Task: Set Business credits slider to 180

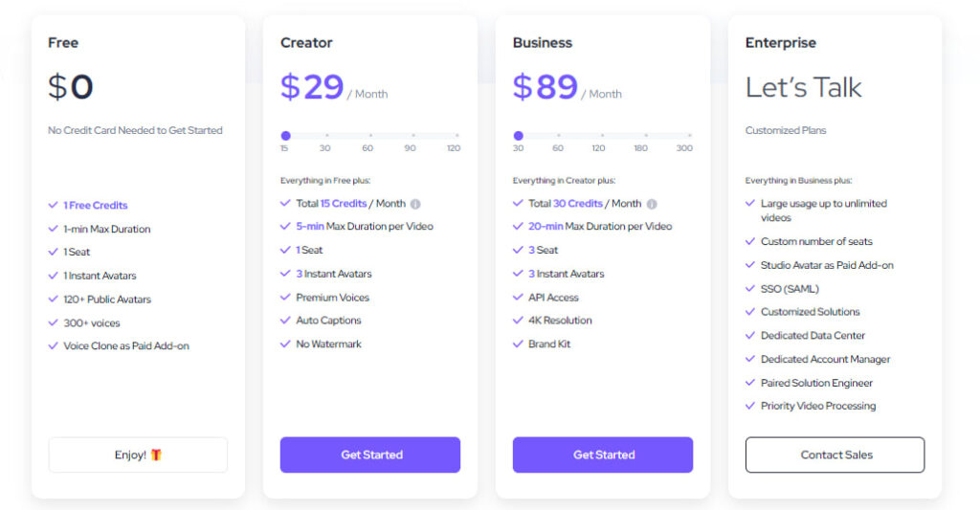Action: (x=646, y=135)
